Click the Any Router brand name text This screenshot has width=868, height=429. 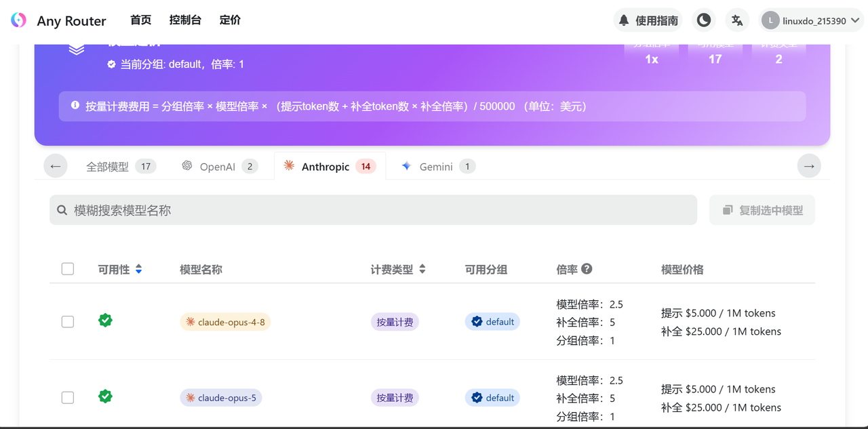coord(71,21)
